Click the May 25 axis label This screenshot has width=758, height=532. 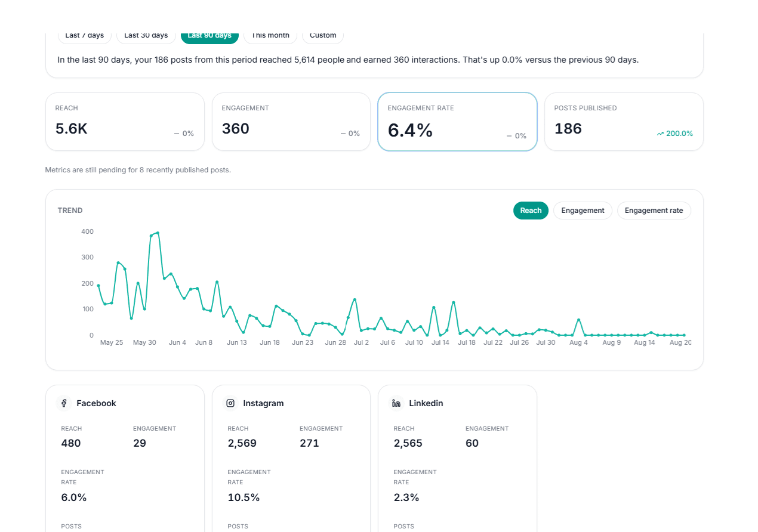(112, 342)
